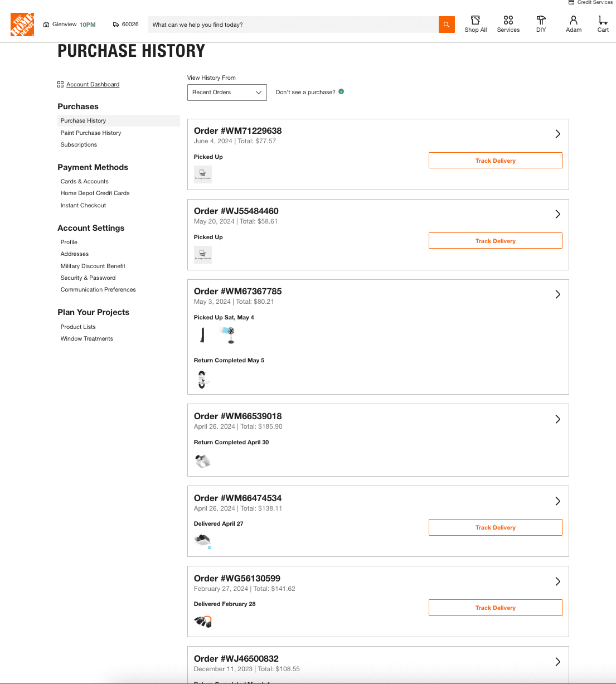
Task: Open Security & Password settings
Action: tap(88, 278)
